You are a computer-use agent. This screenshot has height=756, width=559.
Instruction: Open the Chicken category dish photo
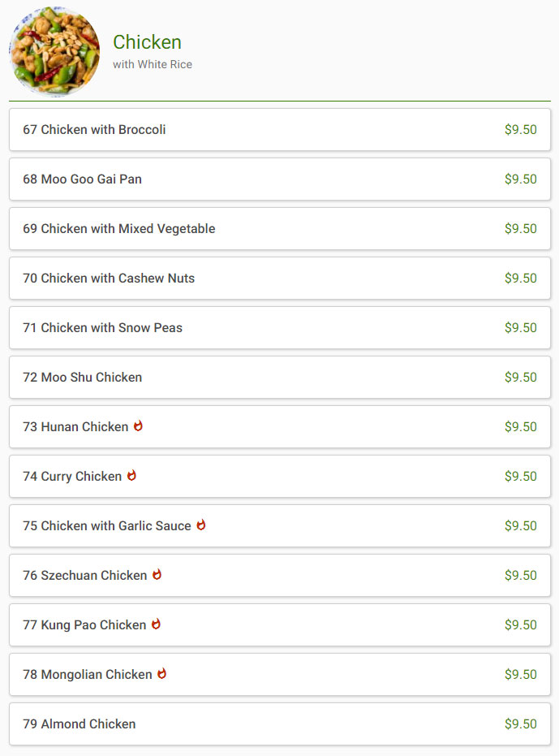(x=54, y=52)
